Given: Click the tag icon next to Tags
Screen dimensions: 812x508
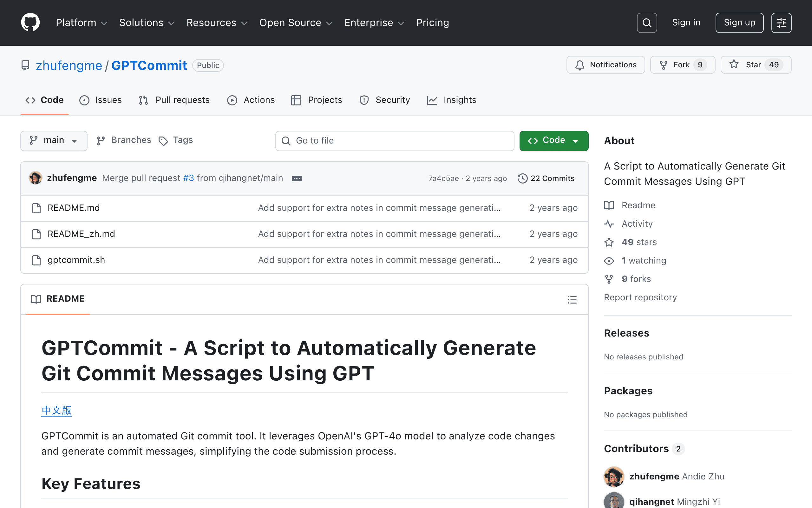Looking at the screenshot, I should [163, 141].
